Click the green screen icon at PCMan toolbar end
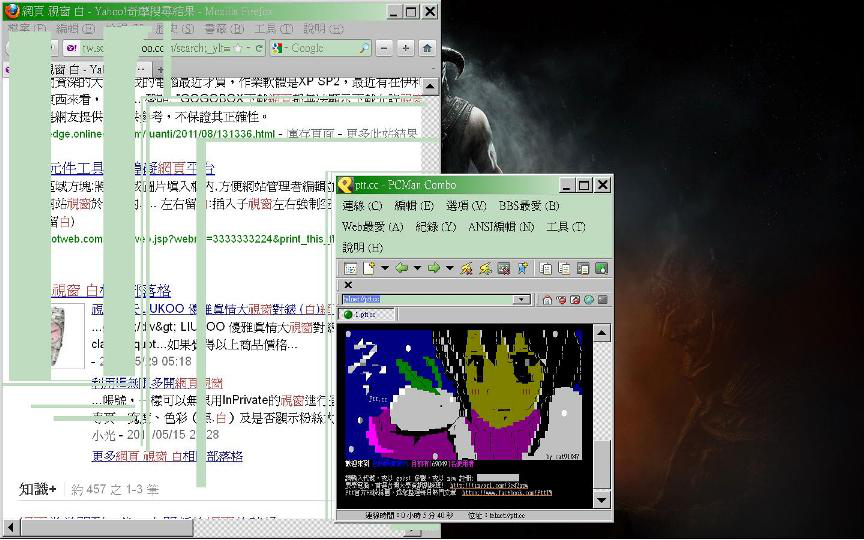 [601, 268]
